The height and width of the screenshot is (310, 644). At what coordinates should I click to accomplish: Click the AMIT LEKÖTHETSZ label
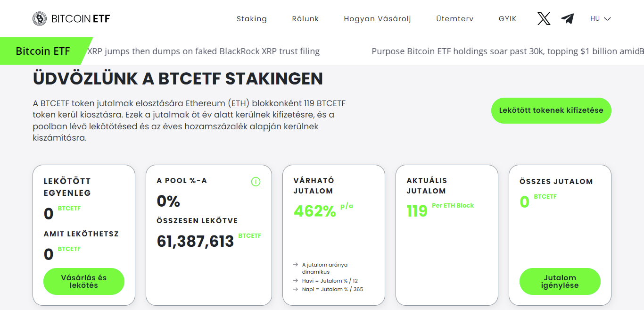[x=81, y=234]
